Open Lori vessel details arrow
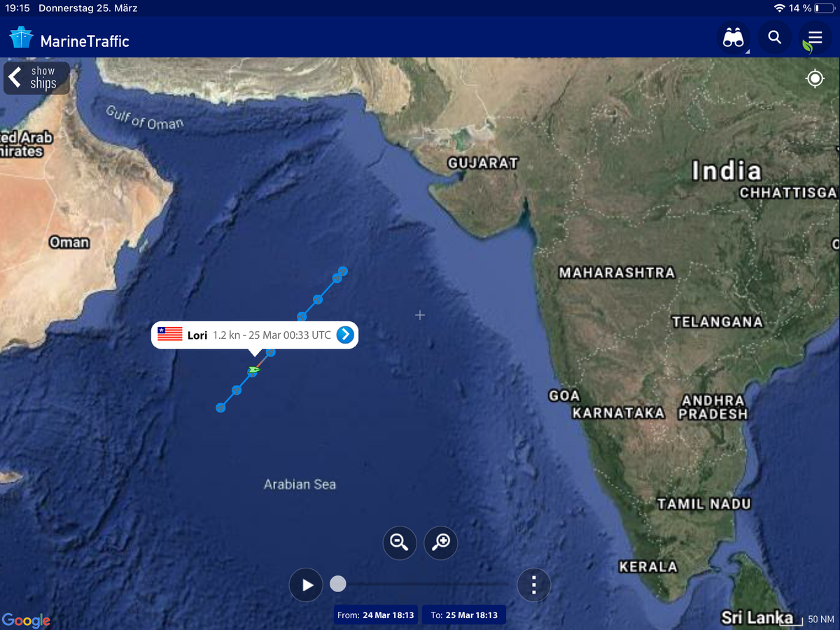 point(345,335)
